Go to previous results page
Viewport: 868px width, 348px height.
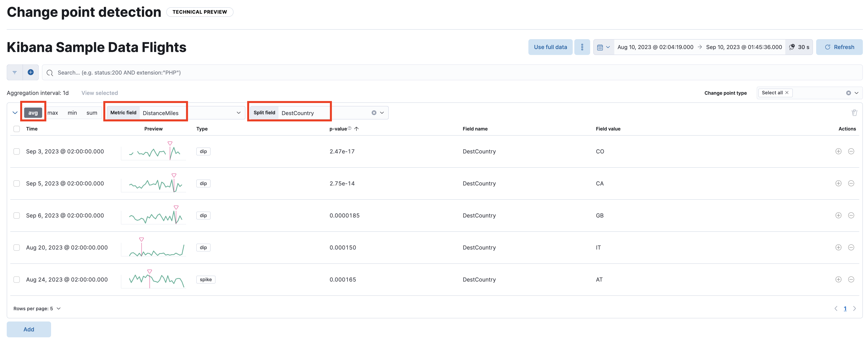coord(836,309)
